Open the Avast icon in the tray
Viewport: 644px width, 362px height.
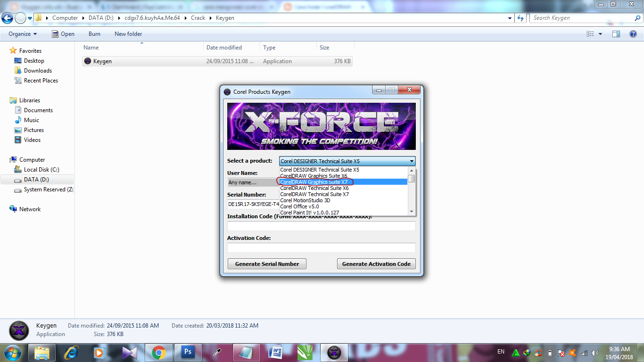click(572, 353)
